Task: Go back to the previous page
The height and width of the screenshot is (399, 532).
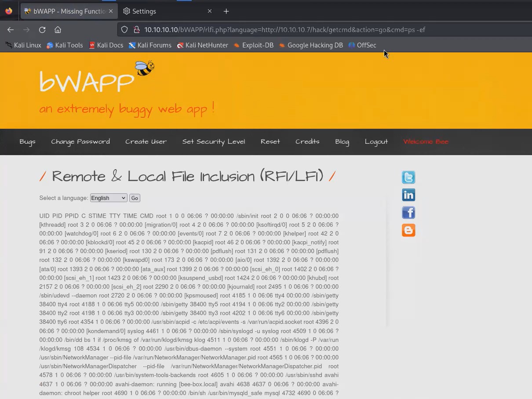Action: pos(11,30)
